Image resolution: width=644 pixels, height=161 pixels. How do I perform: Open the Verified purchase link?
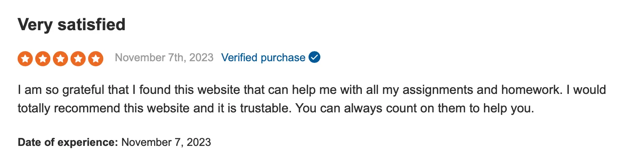[263, 57]
